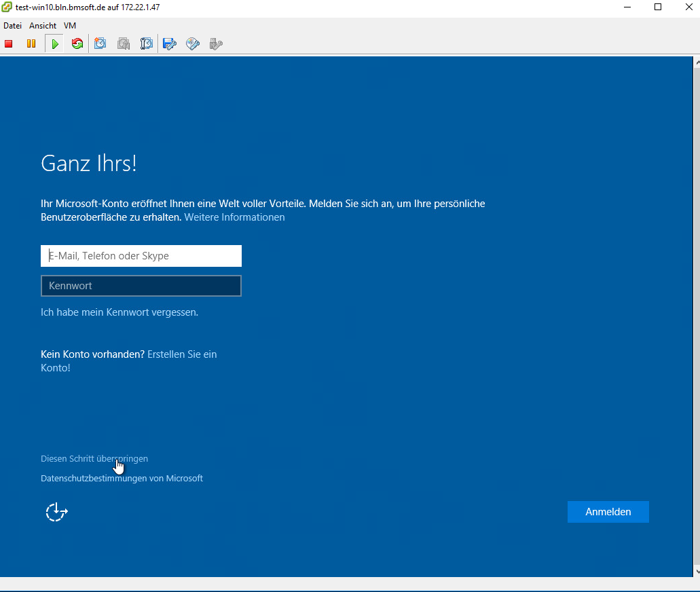Click the 'Ganz Ihrs!' heading
Image resolution: width=700 pixels, height=592 pixels.
click(x=89, y=164)
